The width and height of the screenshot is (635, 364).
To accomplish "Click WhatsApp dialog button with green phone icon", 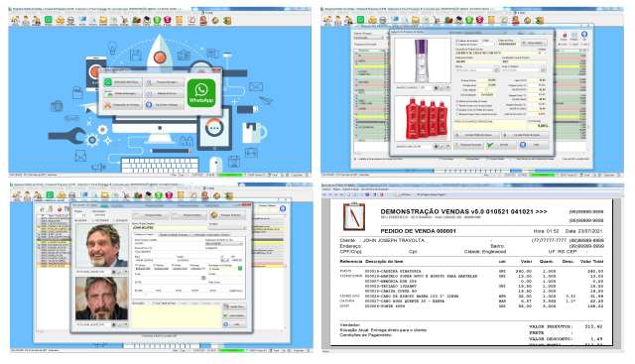I will (123, 82).
